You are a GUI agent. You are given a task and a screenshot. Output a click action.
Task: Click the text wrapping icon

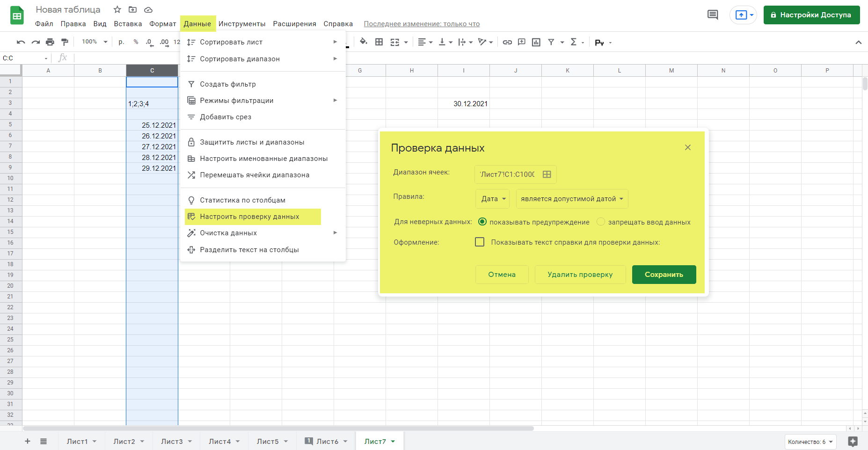click(462, 42)
